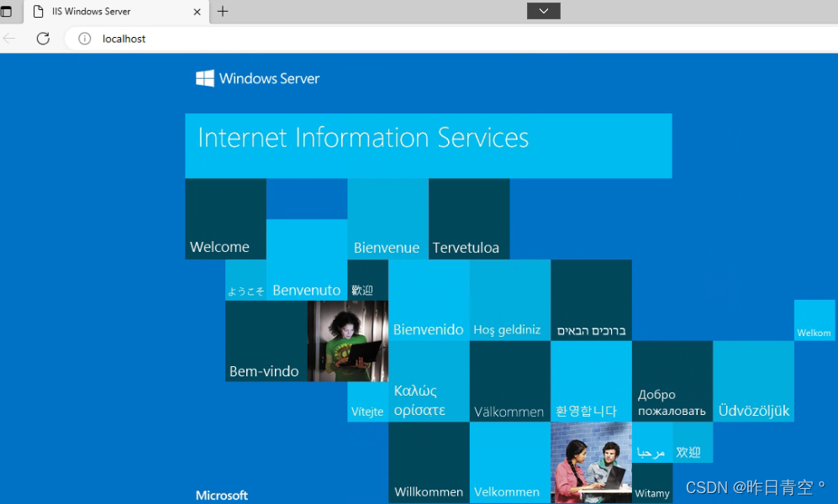Select the IIS Windows Server tab

(x=115, y=12)
